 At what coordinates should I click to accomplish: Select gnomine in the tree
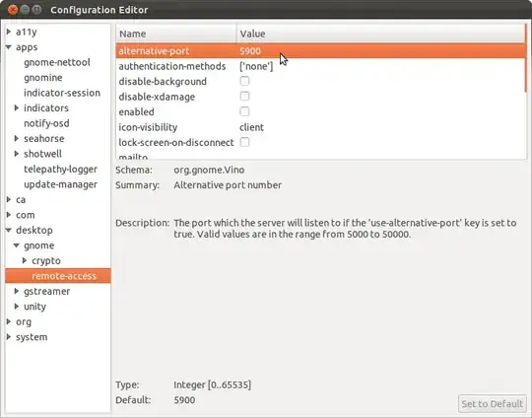43,78
